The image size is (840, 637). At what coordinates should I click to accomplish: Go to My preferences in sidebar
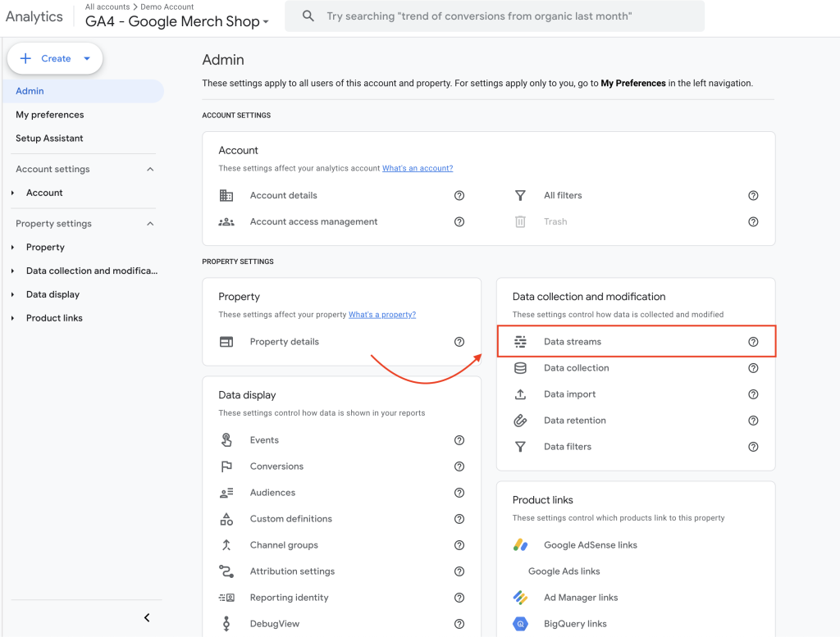pyautogui.click(x=50, y=115)
